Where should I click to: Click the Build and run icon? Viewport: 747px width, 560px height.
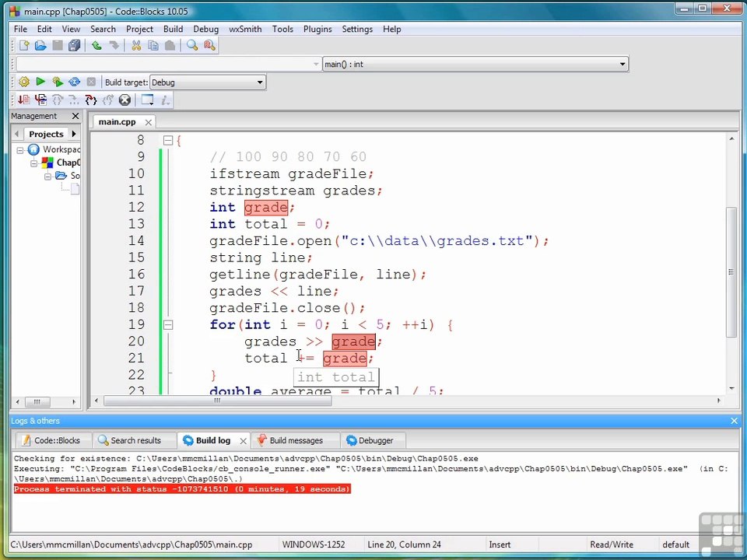tap(58, 82)
